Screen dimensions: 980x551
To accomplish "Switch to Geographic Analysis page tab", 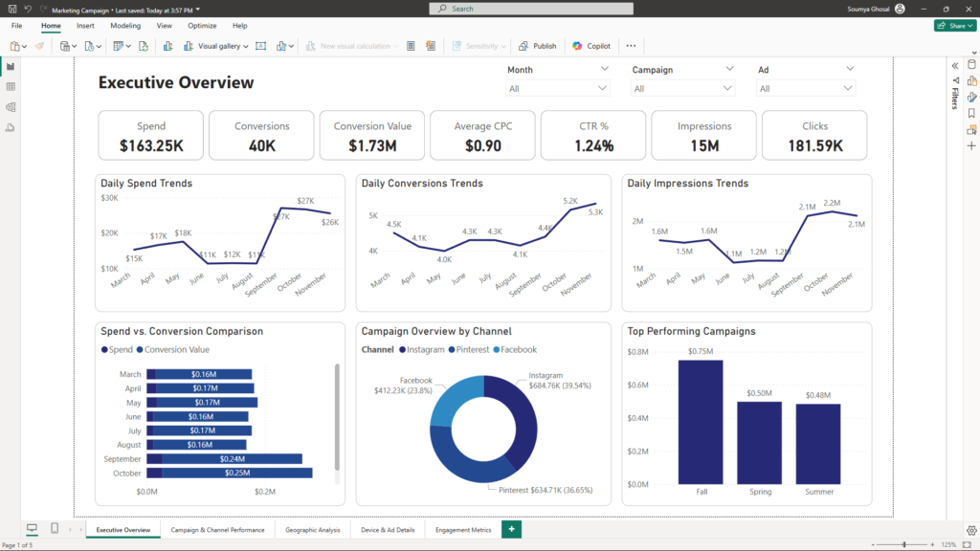I will tap(313, 529).
